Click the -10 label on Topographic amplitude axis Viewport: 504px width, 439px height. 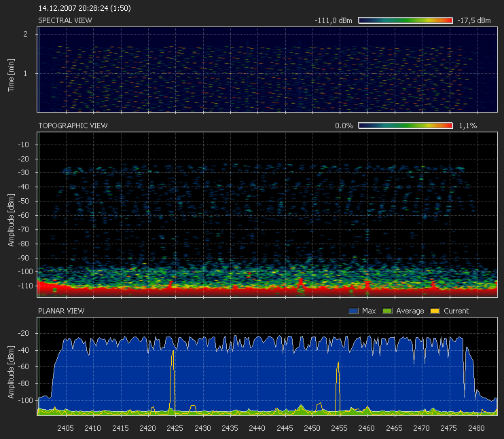pyautogui.click(x=23, y=145)
